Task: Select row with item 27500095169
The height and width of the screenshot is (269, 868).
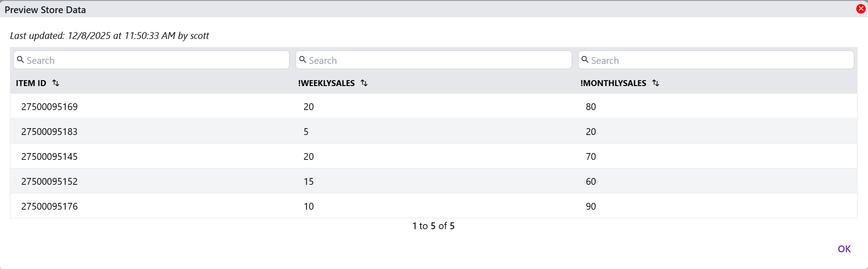Action: click(49, 107)
